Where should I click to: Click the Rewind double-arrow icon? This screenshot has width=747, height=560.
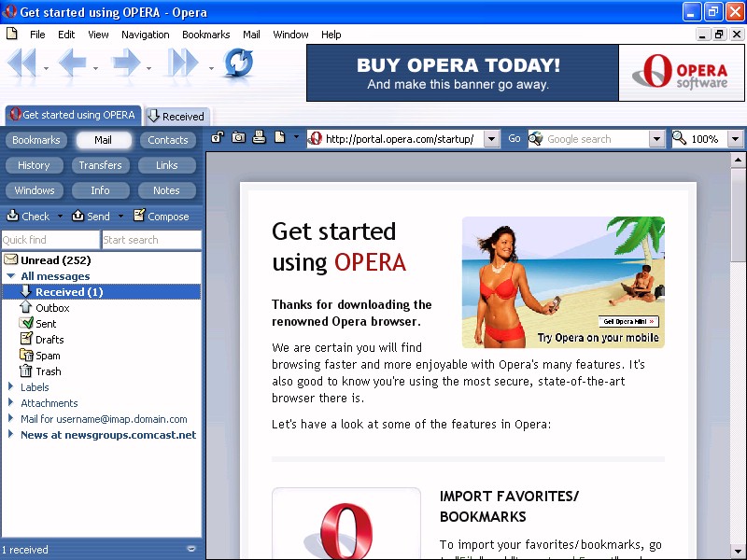[x=22, y=63]
